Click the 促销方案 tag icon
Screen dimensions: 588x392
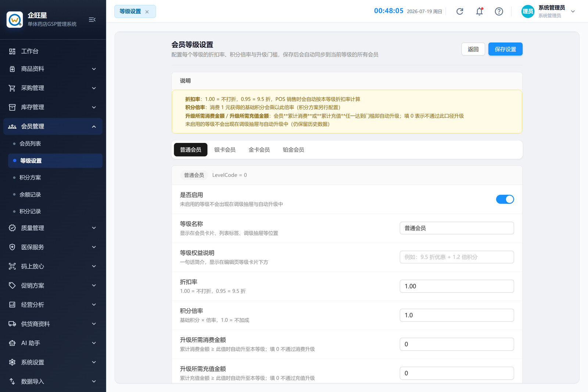12,285
